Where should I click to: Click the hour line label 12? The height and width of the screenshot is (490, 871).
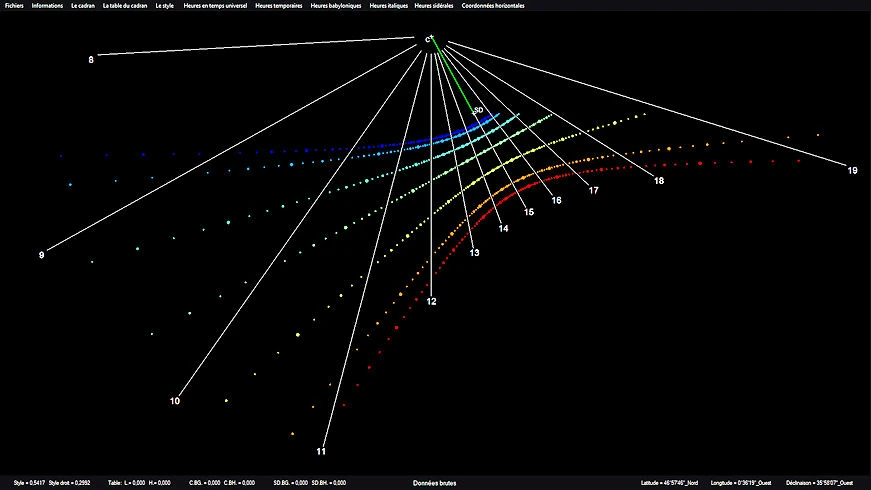coord(431,300)
